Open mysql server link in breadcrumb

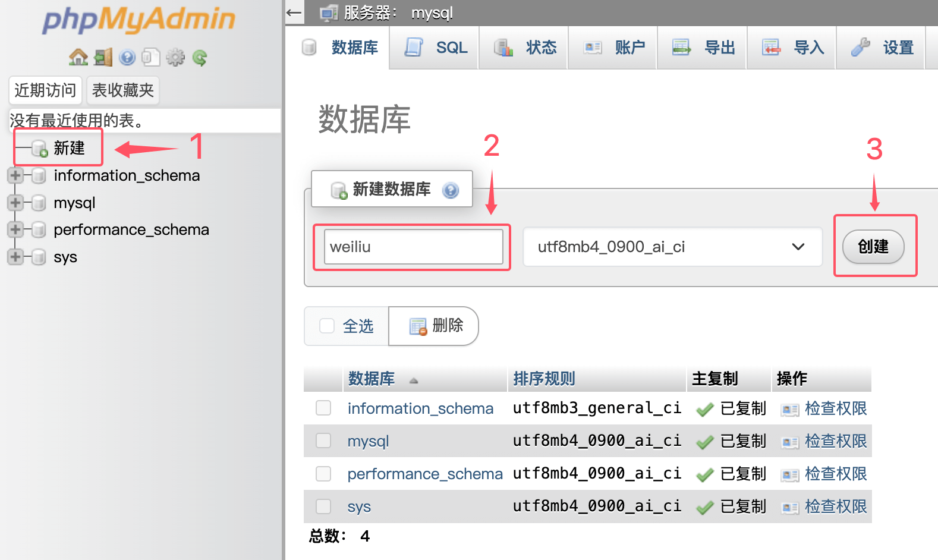(432, 12)
